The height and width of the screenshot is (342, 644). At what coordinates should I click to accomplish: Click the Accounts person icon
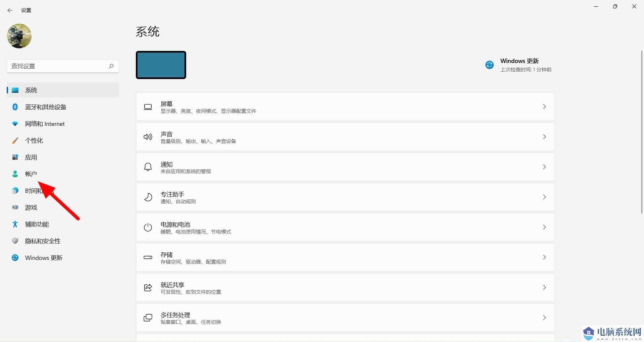15,174
